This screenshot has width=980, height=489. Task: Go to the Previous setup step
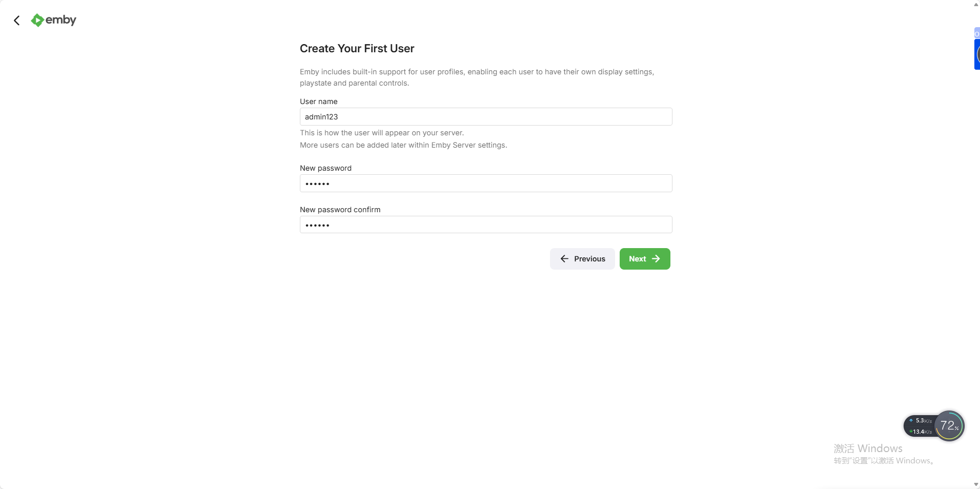[x=582, y=259]
